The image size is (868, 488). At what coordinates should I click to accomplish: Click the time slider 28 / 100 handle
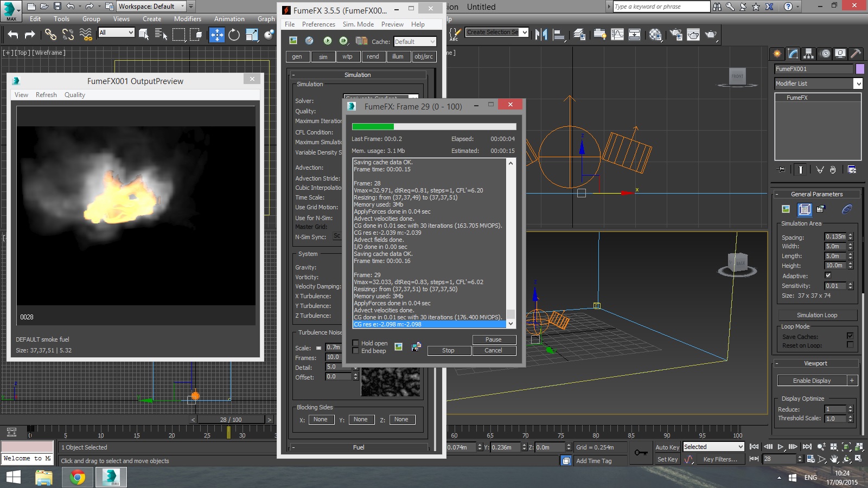coord(231,420)
